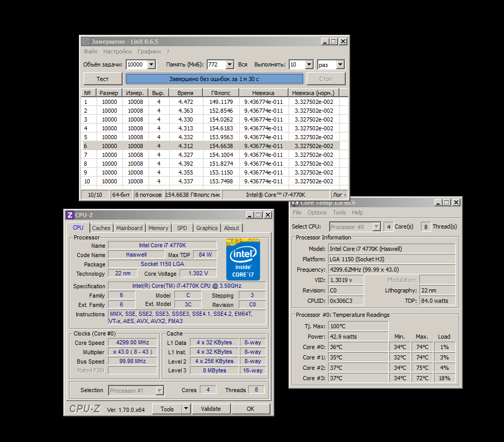Viewport: 504px width, 442px height.
Task: Open the Файл menu in LinX
Action: pyautogui.click(x=90, y=51)
